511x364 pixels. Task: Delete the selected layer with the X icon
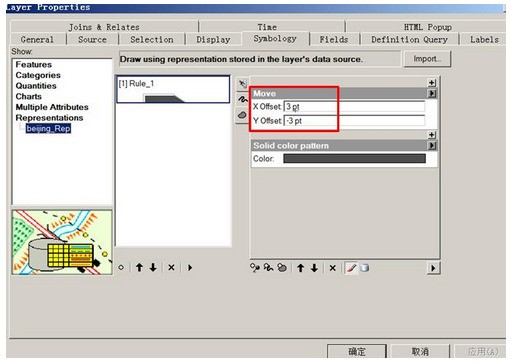click(332, 268)
